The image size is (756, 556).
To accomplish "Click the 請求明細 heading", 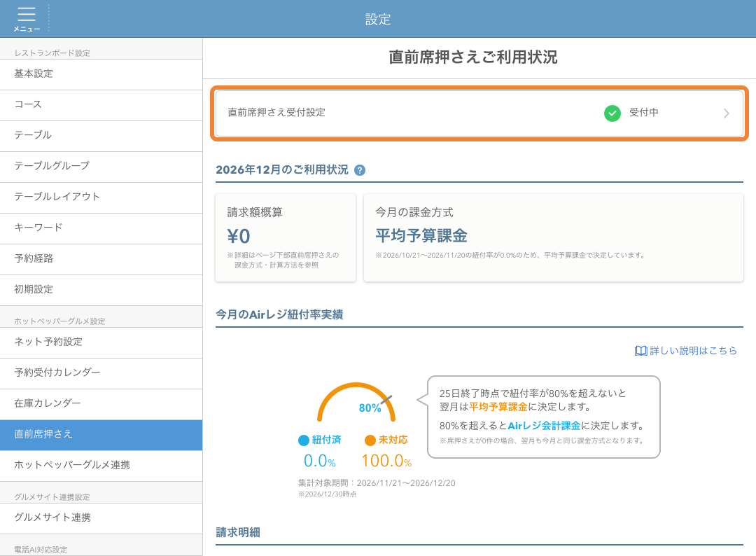I will coord(238,532).
